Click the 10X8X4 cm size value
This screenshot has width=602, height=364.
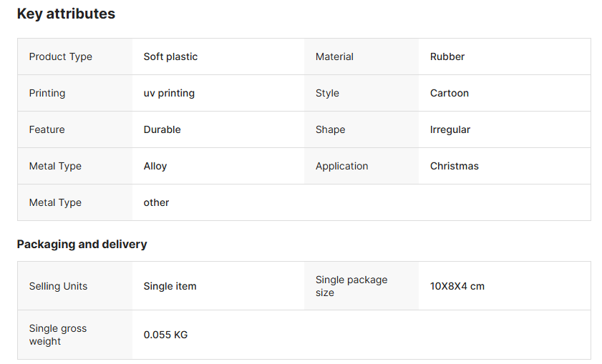(x=457, y=286)
